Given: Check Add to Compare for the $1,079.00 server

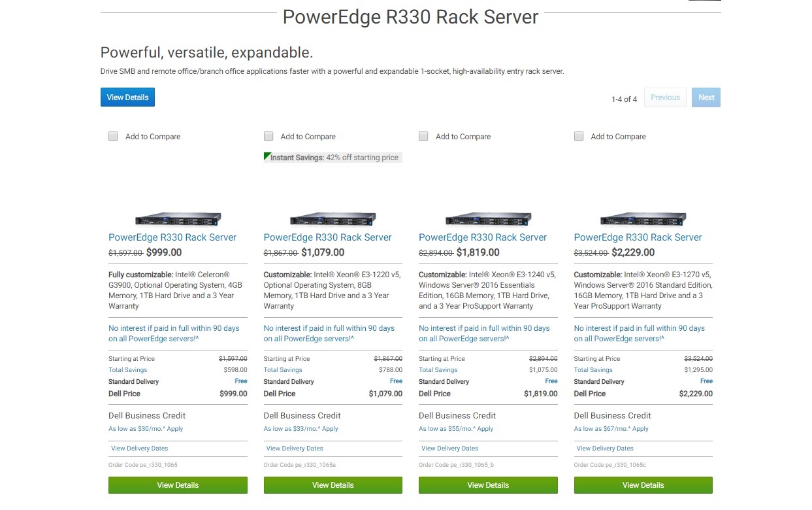Looking at the screenshot, I should (x=268, y=136).
